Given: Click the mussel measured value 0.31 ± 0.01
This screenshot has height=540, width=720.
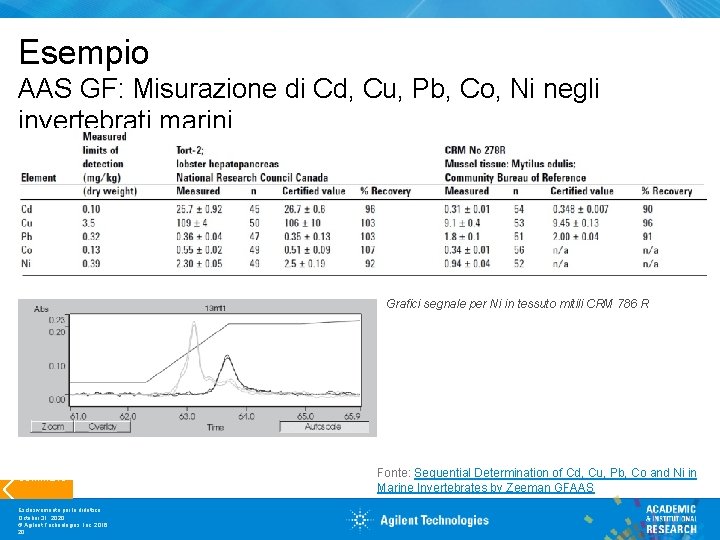Looking at the screenshot, I should 467,209.
